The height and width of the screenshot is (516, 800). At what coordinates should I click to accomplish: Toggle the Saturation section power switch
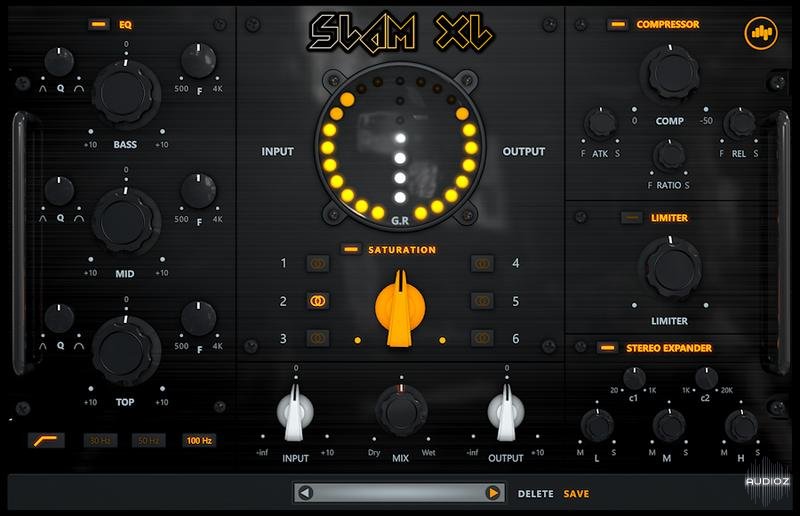(x=351, y=249)
